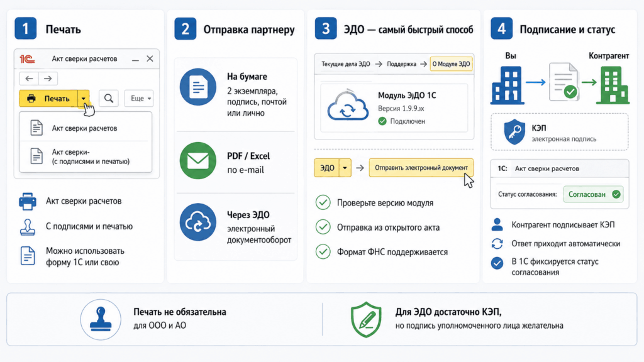The image size is (644, 362).
Task: Click the Версия 1.9.9.x text
Action: tap(401, 108)
